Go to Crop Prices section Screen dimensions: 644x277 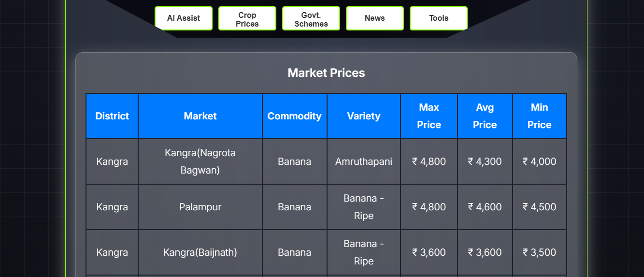point(247,18)
